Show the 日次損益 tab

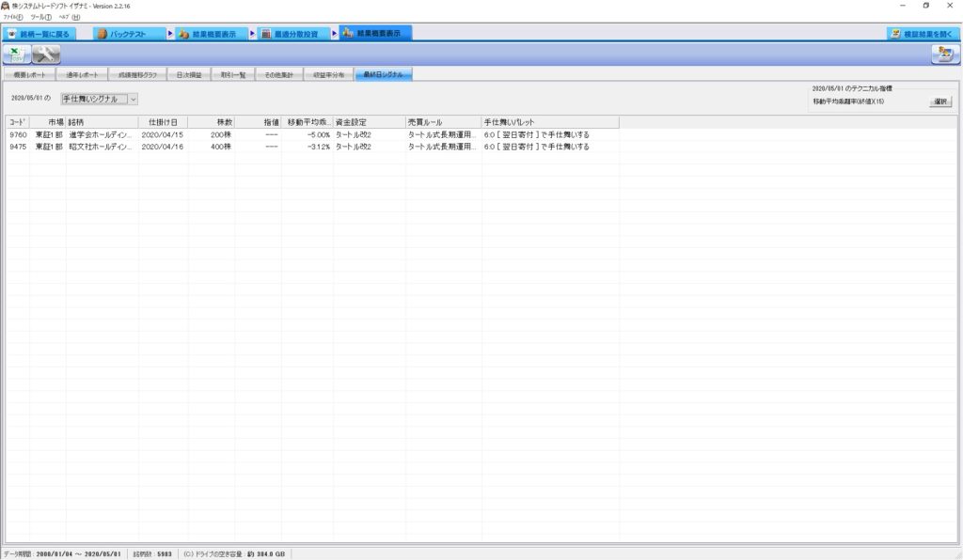tap(189, 73)
